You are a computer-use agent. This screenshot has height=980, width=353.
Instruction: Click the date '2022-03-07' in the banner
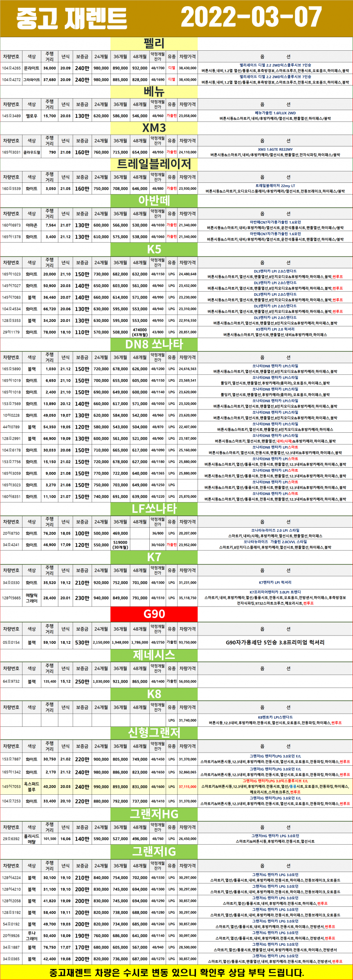(x=251, y=18)
